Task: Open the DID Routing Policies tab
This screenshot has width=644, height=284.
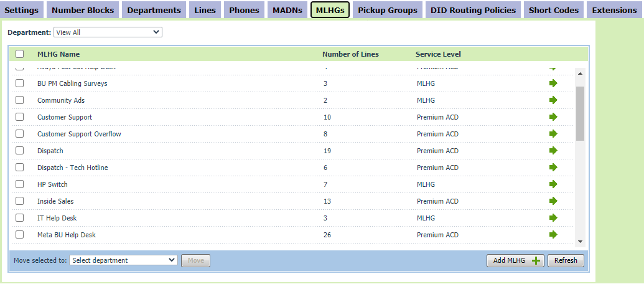Action: coord(473,10)
